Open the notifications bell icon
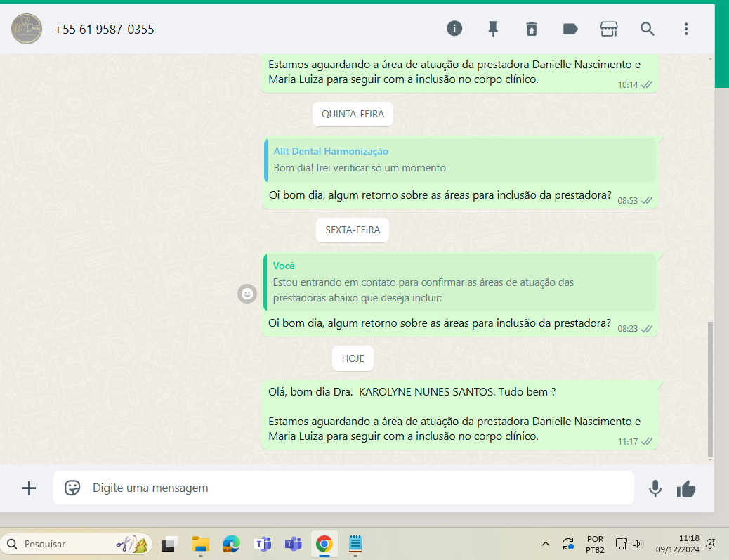Screen dimensions: 729x560 [x=710, y=543]
